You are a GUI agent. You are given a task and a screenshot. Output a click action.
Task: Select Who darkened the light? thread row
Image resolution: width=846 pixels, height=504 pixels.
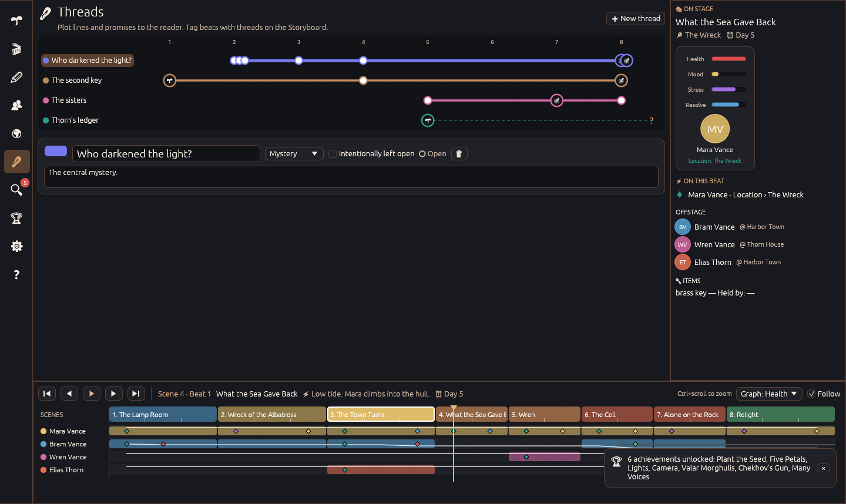[x=88, y=61]
